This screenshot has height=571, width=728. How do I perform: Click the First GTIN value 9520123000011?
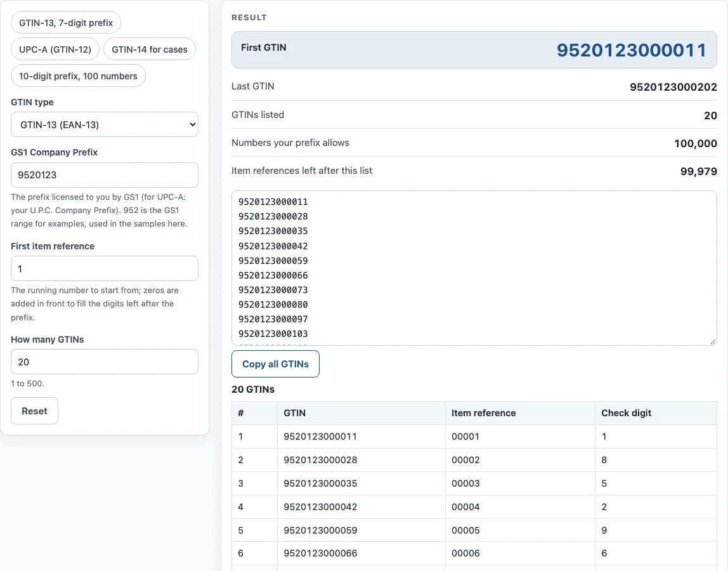pyautogui.click(x=632, y=50)
